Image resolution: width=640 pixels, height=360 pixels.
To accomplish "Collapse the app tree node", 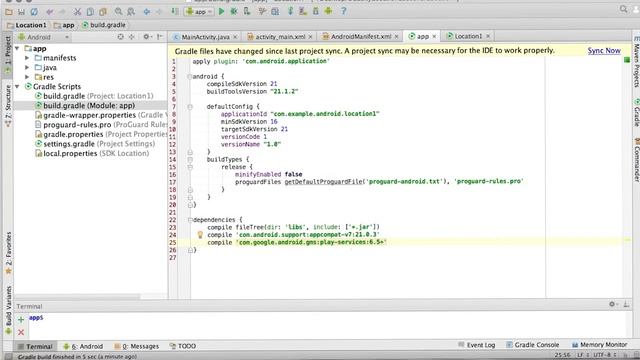I will tap(17, 49).
